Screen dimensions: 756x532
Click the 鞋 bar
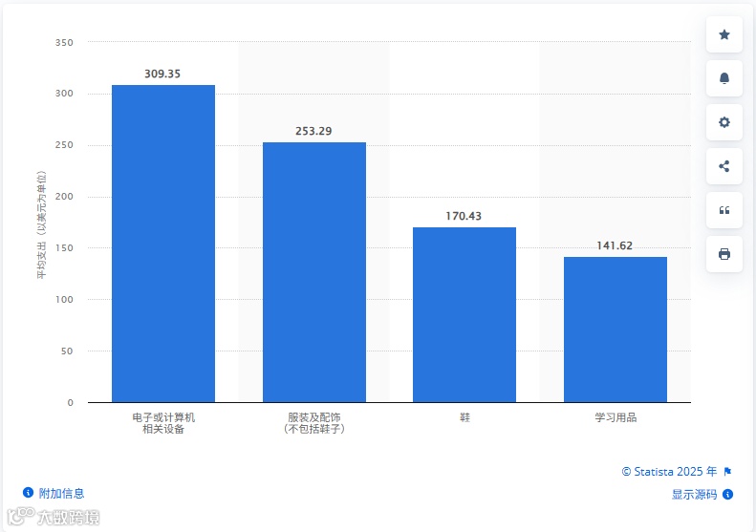[464, 314]
